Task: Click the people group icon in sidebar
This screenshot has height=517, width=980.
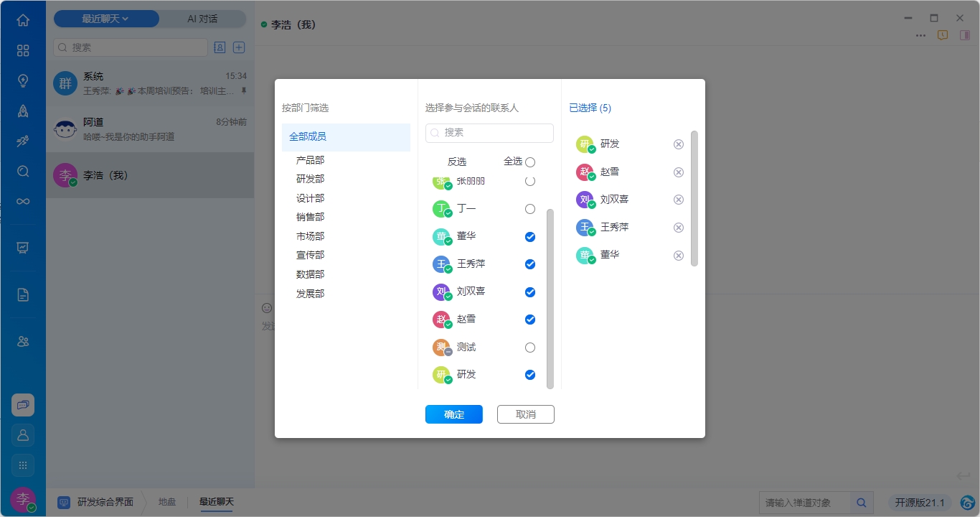Action: [x=23, y=341]
